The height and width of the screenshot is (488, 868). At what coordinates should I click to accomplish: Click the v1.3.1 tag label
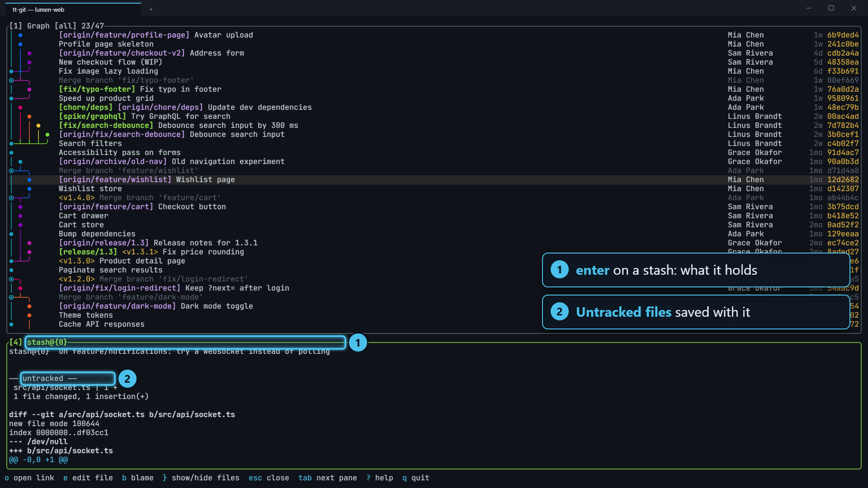point(140,252)
